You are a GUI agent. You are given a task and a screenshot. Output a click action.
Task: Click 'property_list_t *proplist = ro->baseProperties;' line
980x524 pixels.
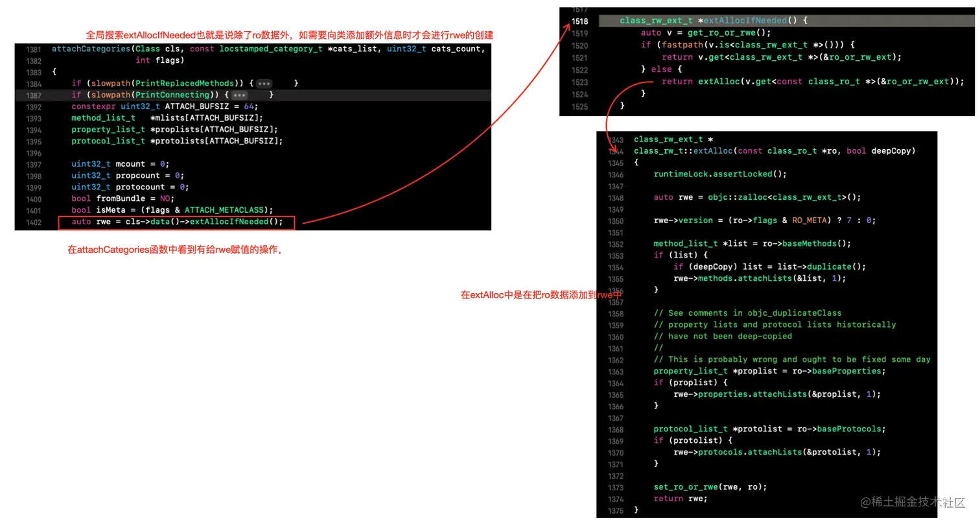pyautogui.click(x=769, y=371)
